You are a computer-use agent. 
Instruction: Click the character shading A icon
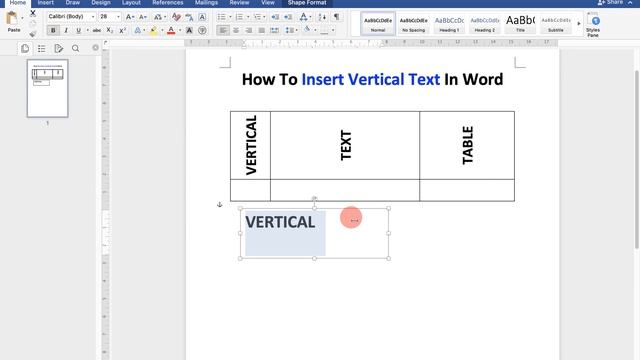click(189, 30)
